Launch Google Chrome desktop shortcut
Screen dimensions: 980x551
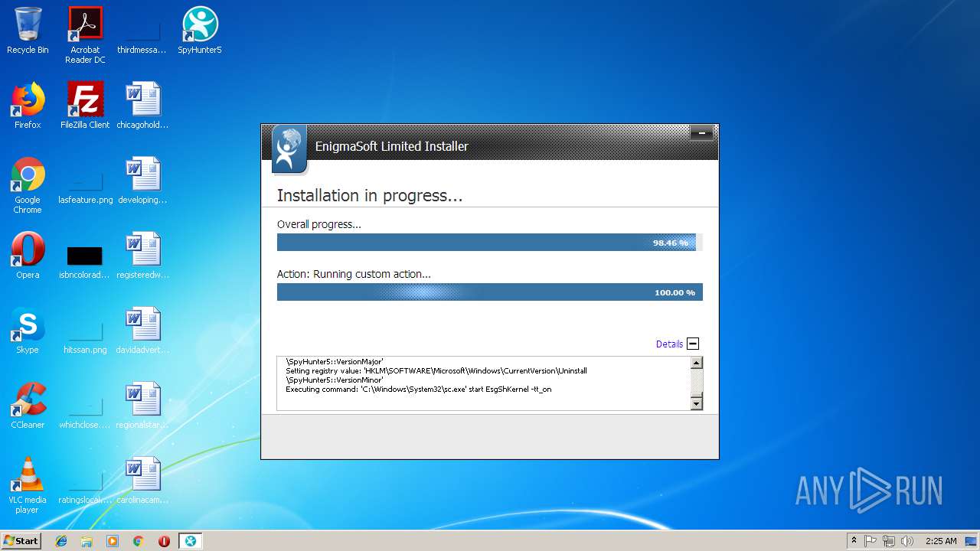point(28,185)
